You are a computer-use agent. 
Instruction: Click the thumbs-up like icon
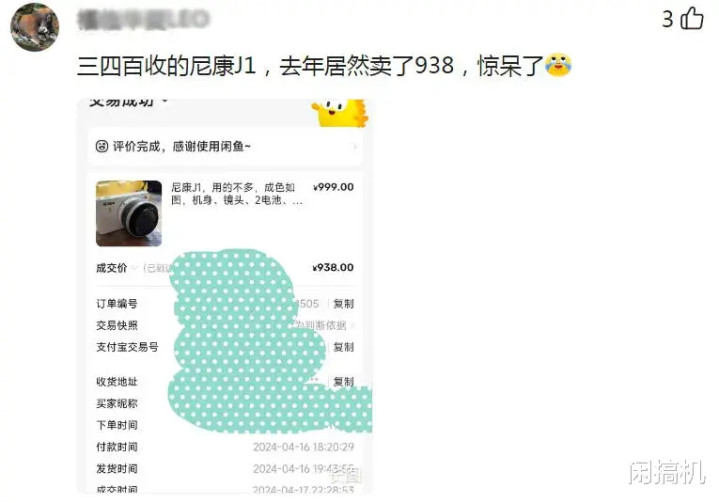click(692, 19)
